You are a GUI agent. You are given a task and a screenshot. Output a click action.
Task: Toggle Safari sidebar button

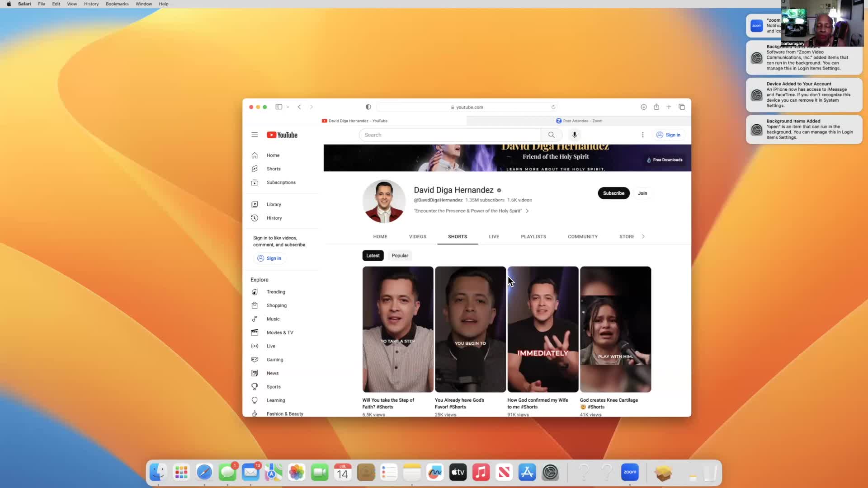pyautogui.click(x=279, y=107)
